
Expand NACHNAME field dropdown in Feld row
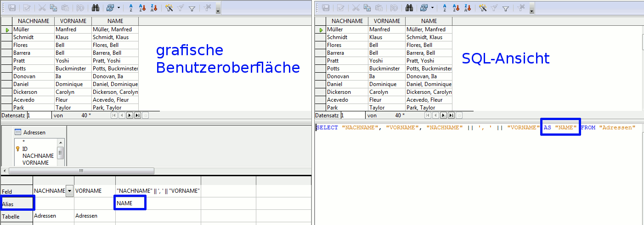coord(69,190)
